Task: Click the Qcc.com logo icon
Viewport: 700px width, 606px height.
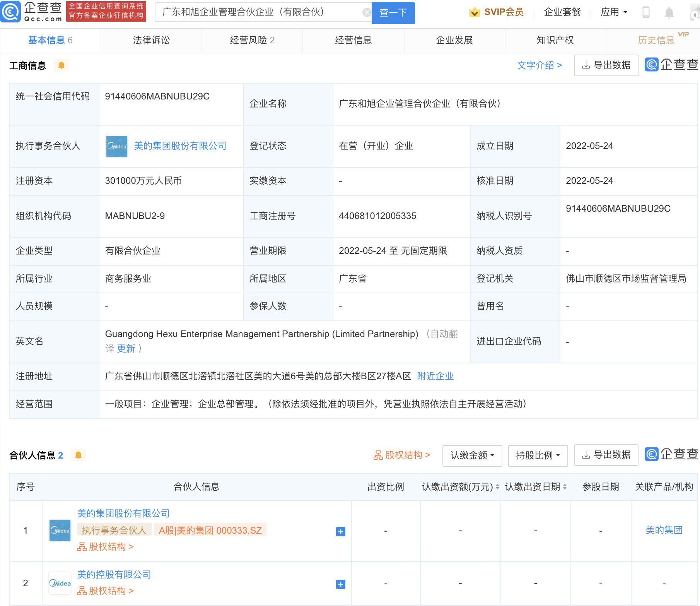Action: [x=10, y=12]
